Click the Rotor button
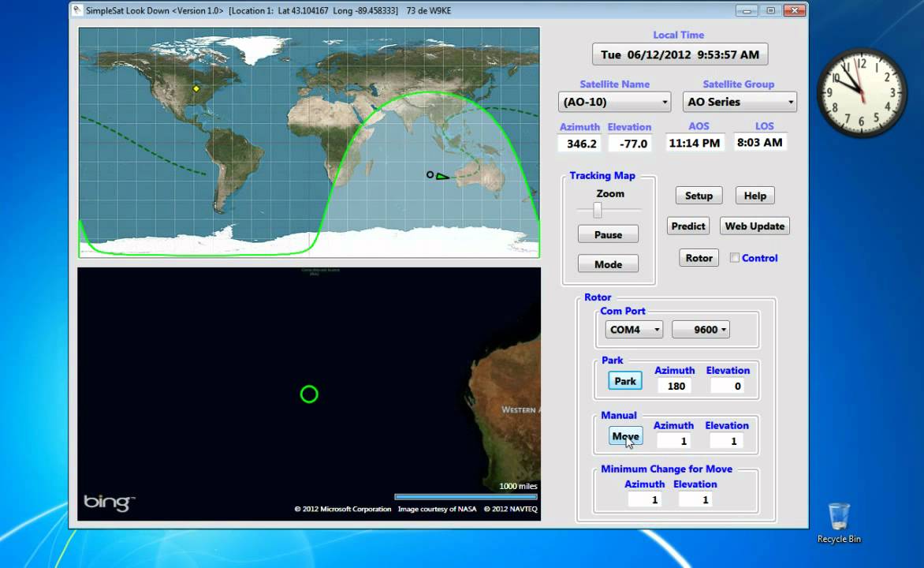The height and width of the screenshot is (568, 924). (x=699, y=258)
